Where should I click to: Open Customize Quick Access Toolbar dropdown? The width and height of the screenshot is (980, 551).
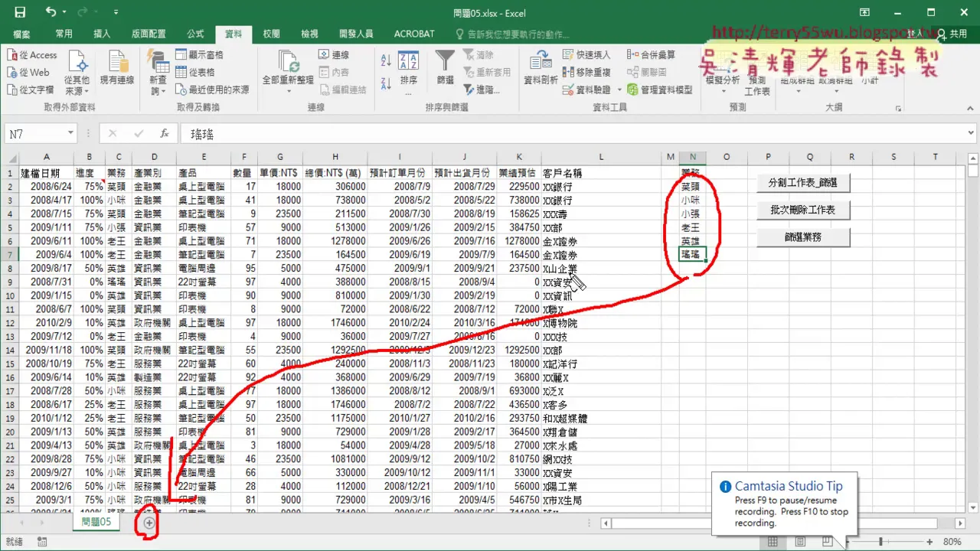pos(116,13)
